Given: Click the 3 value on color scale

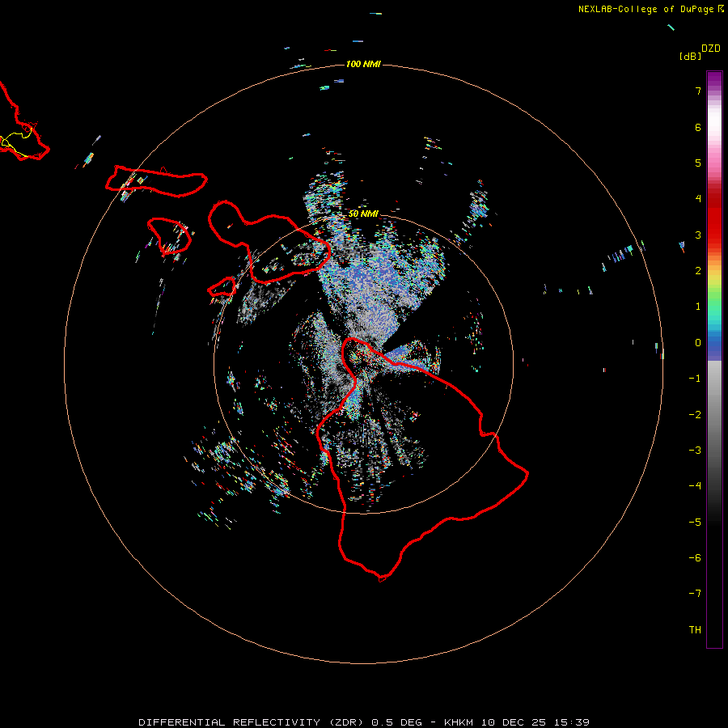Looking at the screenshot, I should point(698,235).
